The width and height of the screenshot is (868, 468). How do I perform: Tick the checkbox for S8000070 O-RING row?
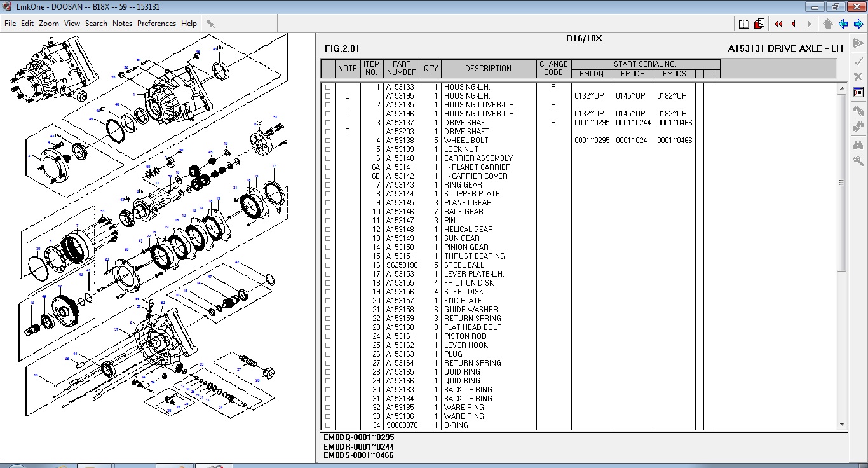pos(327,425)
